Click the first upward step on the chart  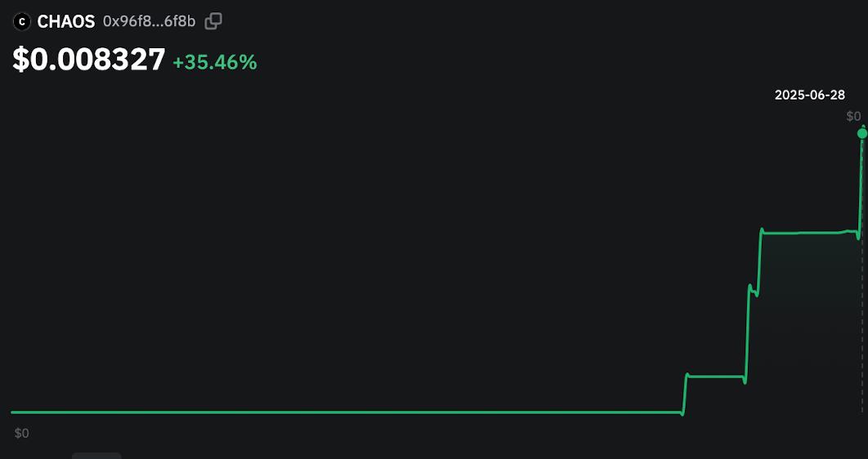click(x=685, y=394)
